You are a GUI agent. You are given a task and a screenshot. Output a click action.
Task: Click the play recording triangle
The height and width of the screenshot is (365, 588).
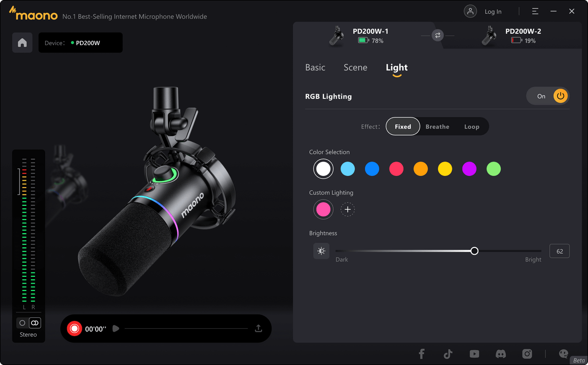[x=116, y=329]
